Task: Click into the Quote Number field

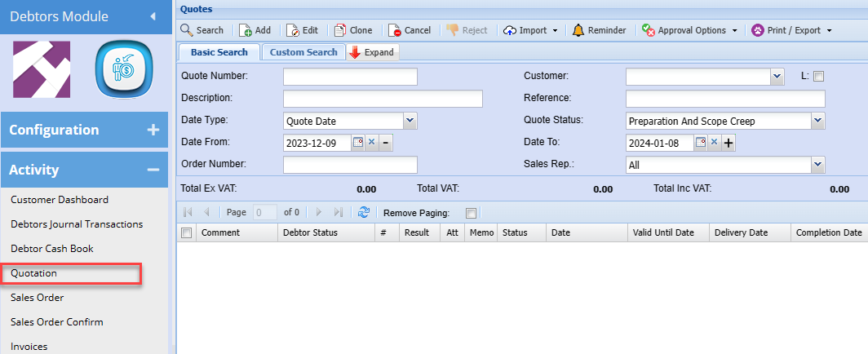Action: [350, 77]
